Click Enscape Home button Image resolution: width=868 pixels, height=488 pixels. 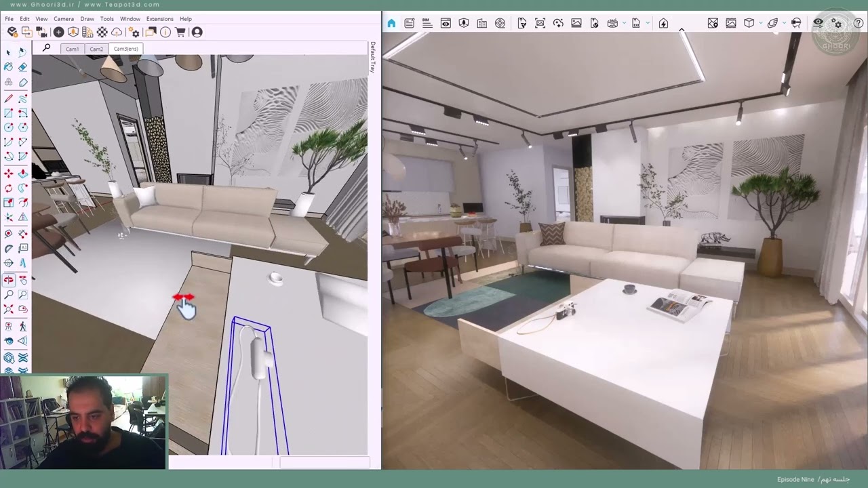coord(391,23)
